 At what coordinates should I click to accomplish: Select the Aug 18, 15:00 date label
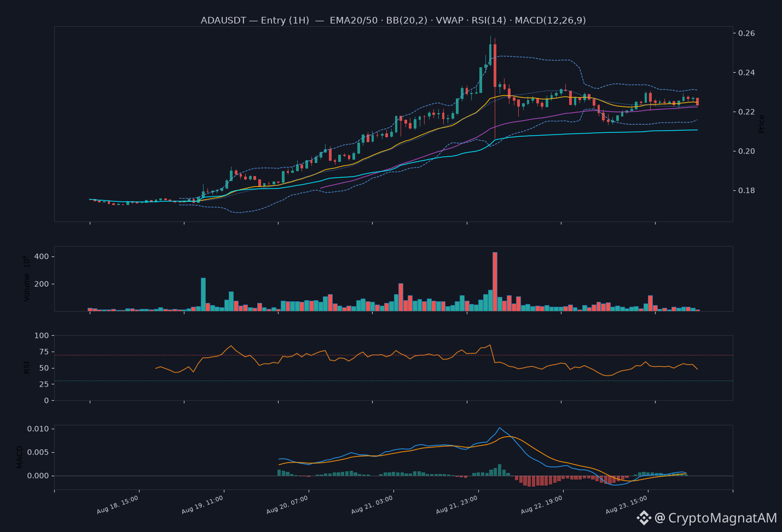pyautogui.click(x=118, y=505)
